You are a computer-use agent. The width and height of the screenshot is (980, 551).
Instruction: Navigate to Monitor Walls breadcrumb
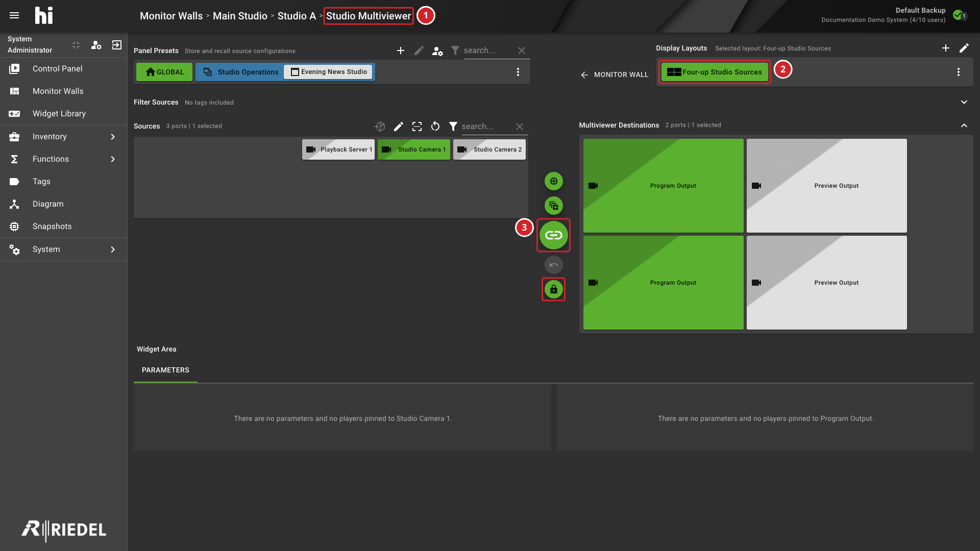point(171,16)
